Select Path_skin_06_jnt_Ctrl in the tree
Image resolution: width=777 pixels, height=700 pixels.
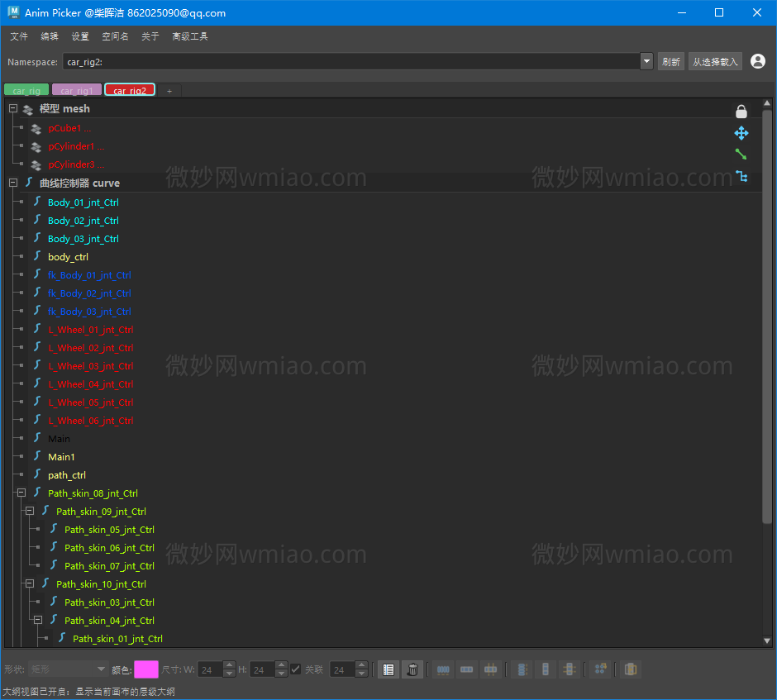point(109,548)
